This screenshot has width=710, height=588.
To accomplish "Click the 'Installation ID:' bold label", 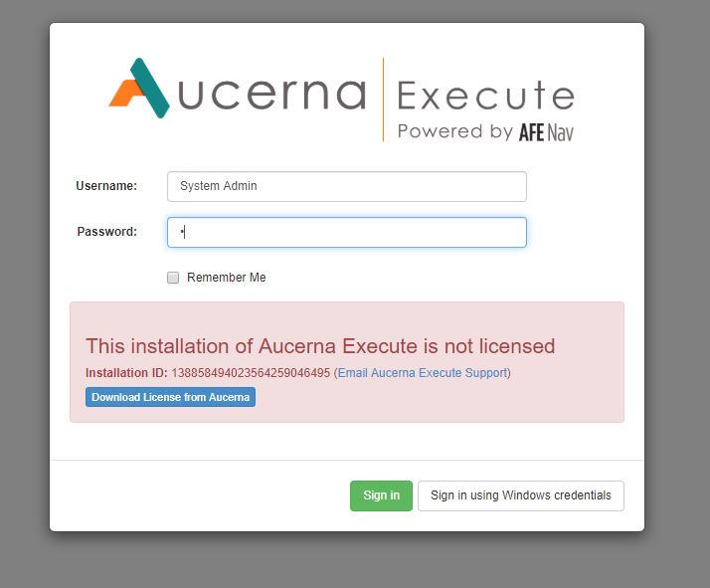I will pos(127,373).
